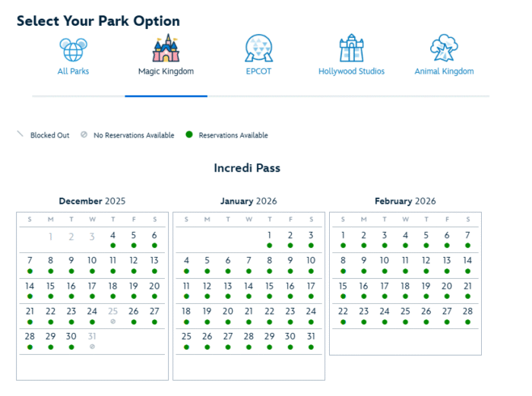Select February 28 on the calendar

pyautogui.click(x=467, y=311)
